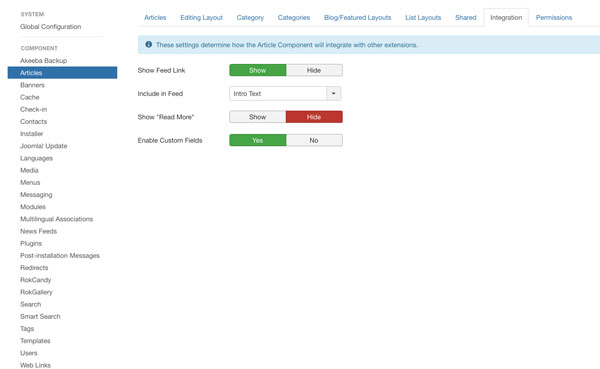Open RokGallery component settings
The width and height of the screenshot is (600, 369).
pyautogui.click(x=36, y=292)
